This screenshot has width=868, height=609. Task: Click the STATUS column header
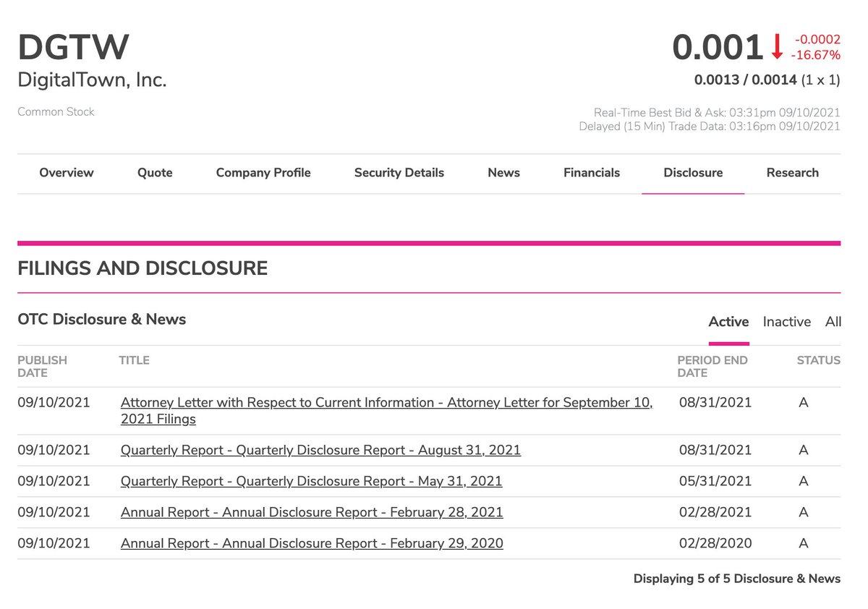[819, 360]
